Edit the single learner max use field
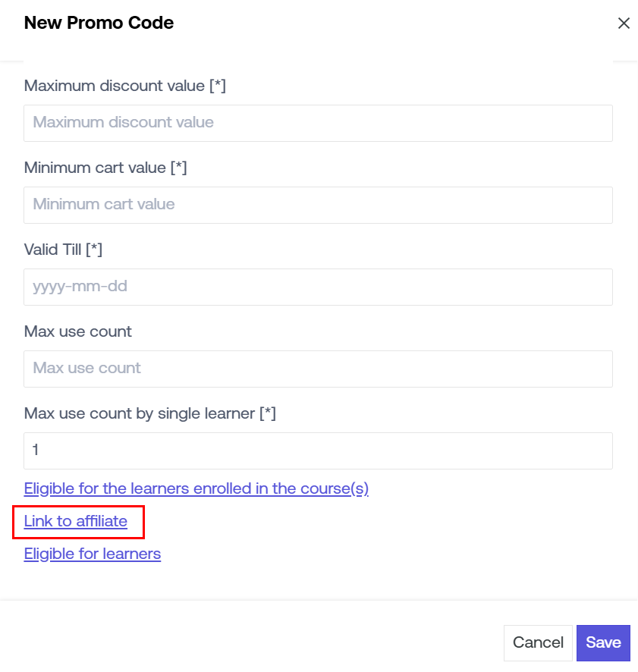Screen dimensions: 638x672 click(x=318, y=451)
